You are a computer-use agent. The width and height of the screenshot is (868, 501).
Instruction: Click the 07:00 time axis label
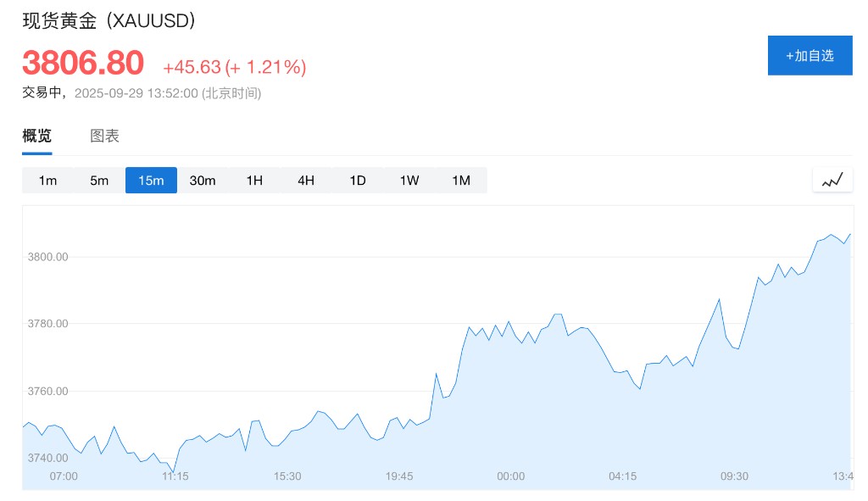[x=64, y=476]
